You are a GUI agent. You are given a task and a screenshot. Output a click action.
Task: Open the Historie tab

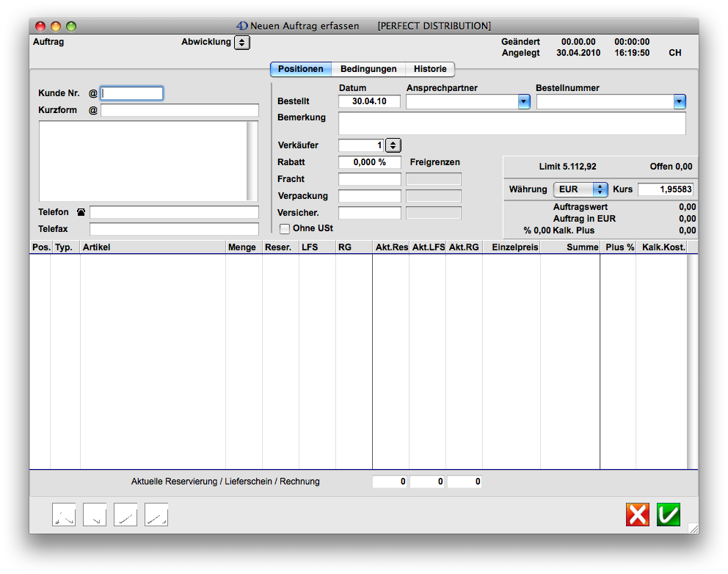(430, 69)
